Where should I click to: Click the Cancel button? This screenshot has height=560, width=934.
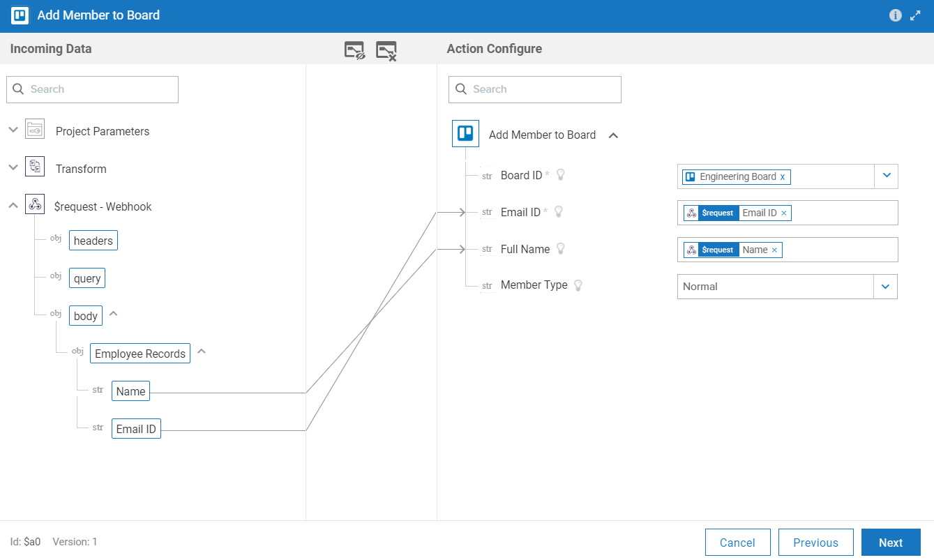(x=738, y=543)
